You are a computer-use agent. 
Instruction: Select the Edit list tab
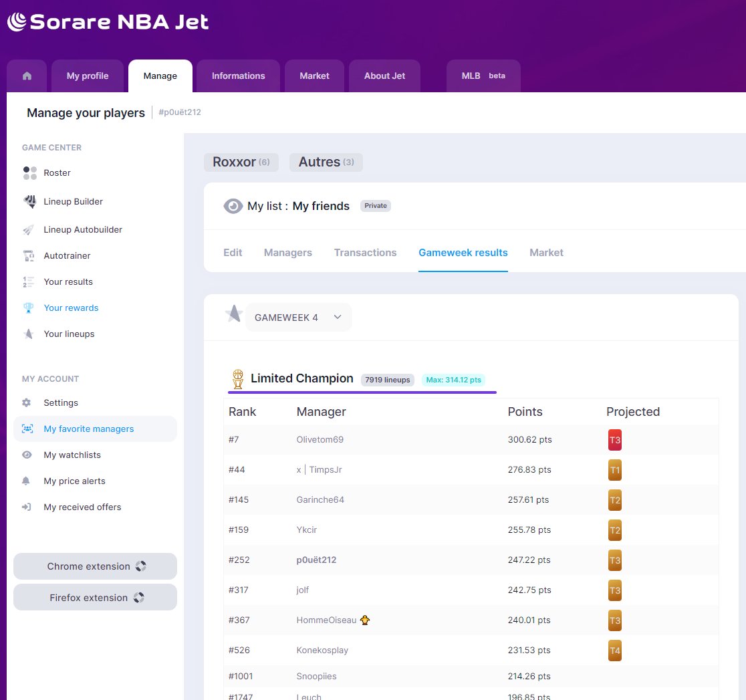coord(233,253)
